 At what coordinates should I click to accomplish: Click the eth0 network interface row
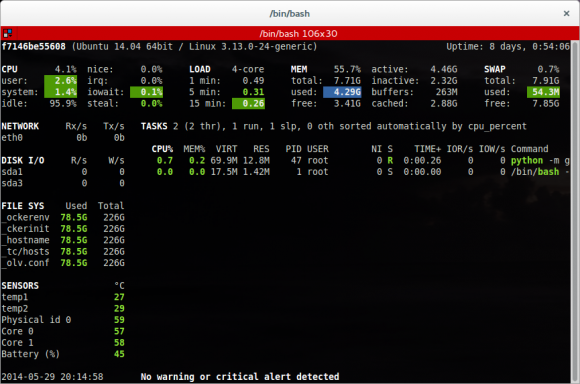point(63,138)
